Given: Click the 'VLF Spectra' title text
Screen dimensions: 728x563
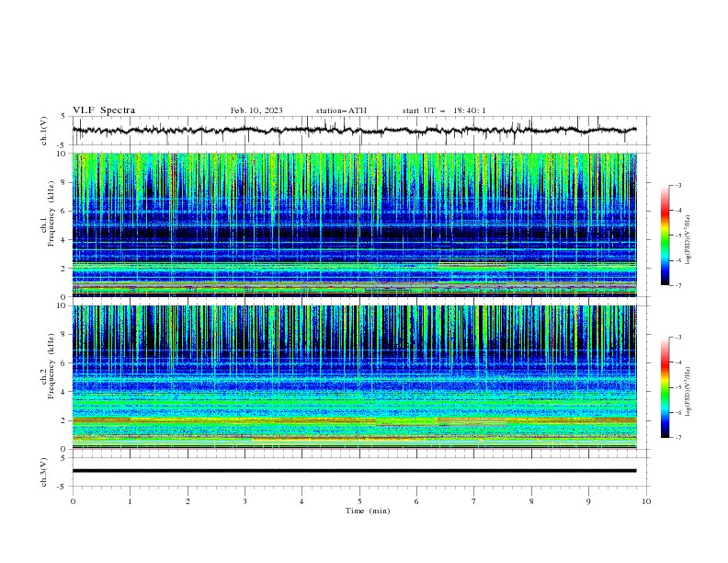Looking at the screenshot, I should (x=104, y=110).
